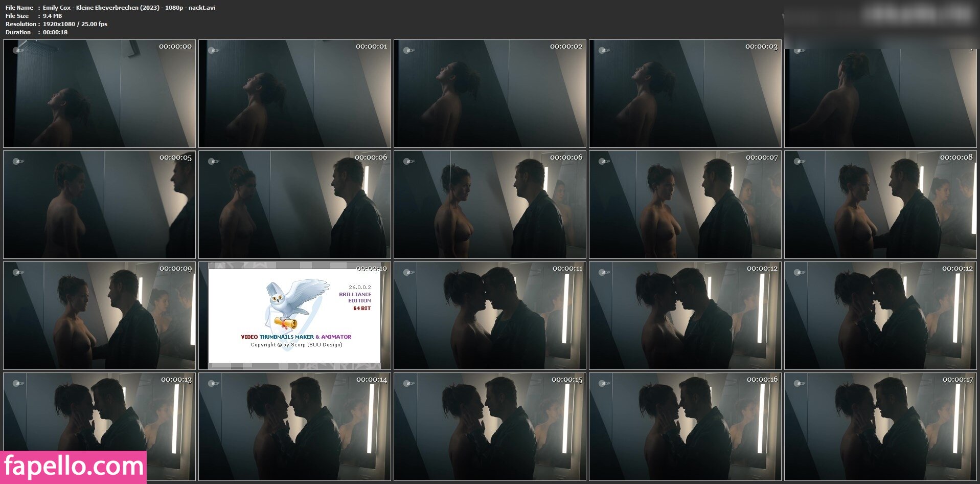The height and width of the screenshot is (484, 980).
Task: Open the thumbnail at timestamp 00:00:11
Action: coord(490,316)
